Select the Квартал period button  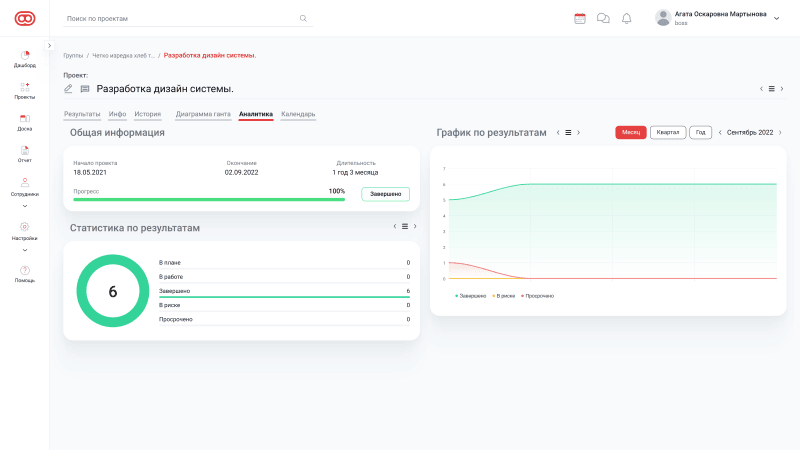click(666, 132)
